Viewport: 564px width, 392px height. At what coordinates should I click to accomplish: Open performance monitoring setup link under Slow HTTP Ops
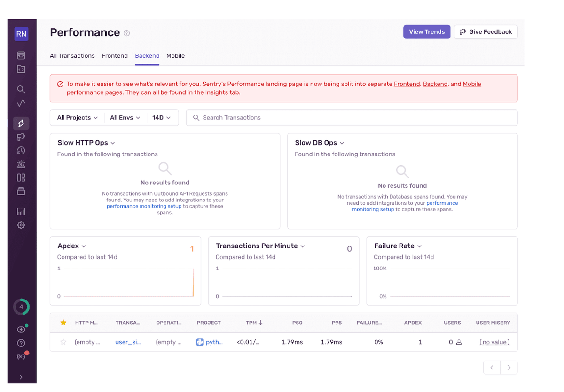click(144, 206)
